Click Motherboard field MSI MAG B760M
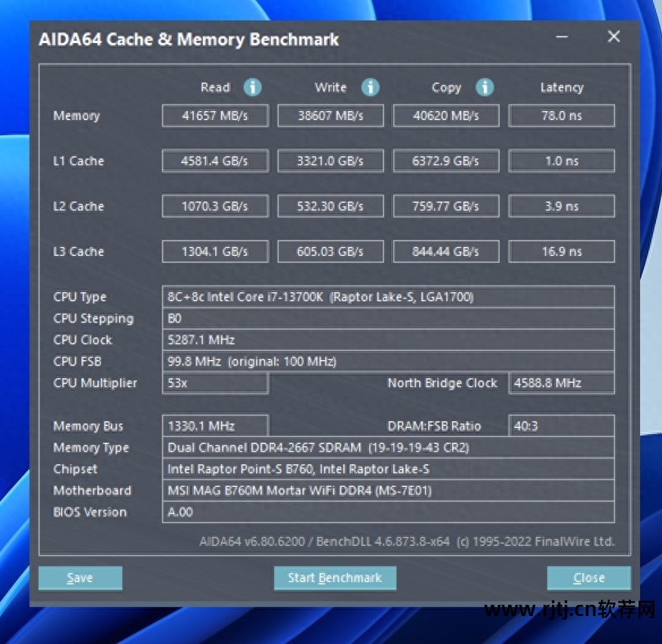 tap(389, 491)
